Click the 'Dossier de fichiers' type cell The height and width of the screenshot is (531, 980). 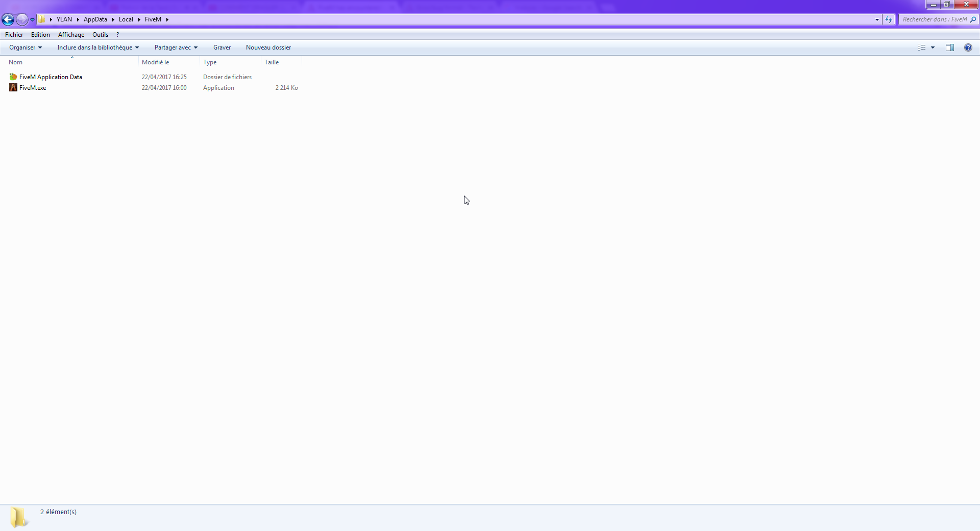(227, 77)
